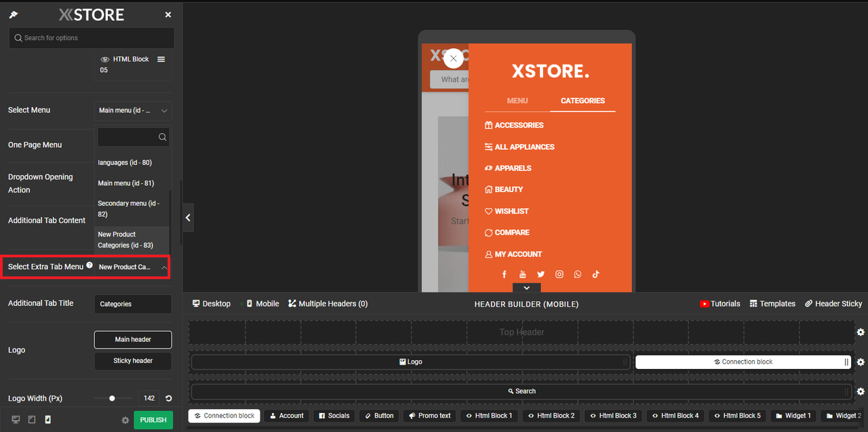868x432 pixels.
Task: Edit the Additional Tab Title field
Action: [133, 304]
